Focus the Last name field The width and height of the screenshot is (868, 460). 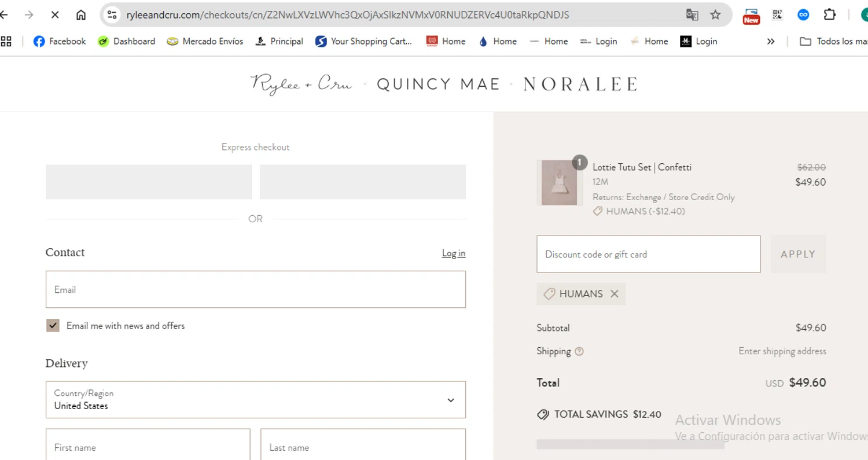click(x=363, y=444)
